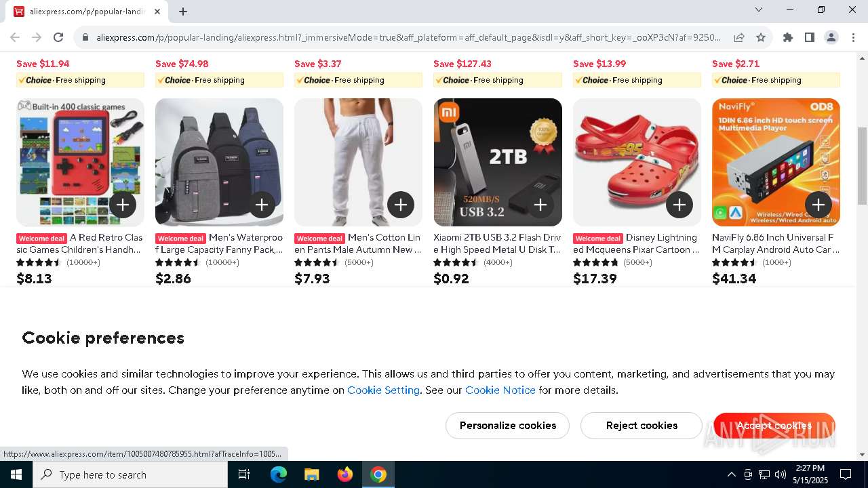Open a new browser tab
The height and width of the screenshot is (488, 868).
(x=183, y=12)
